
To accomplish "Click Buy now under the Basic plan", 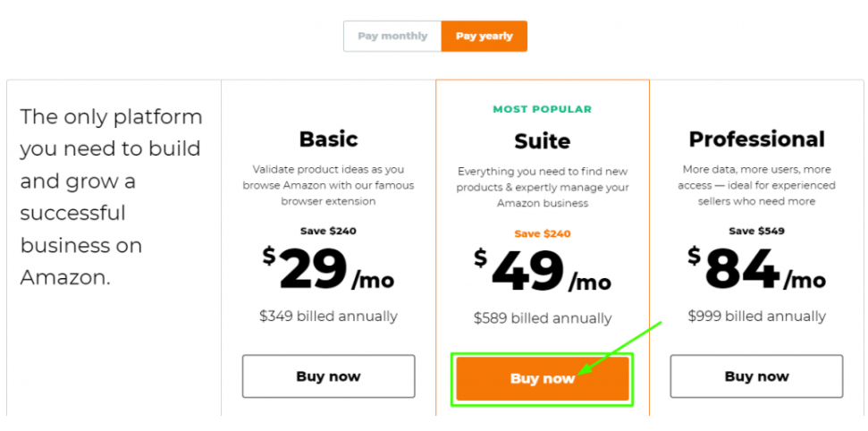I will pos(328,376).
